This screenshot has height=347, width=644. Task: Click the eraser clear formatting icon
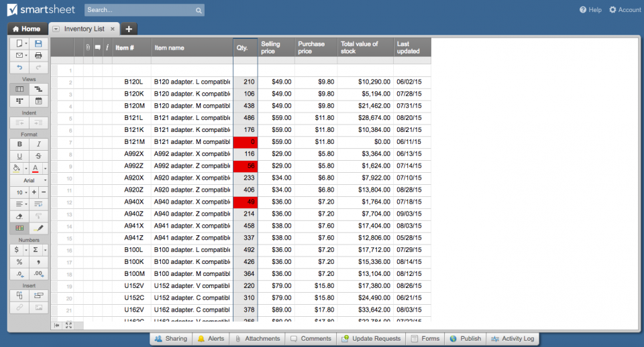point(19,216)
